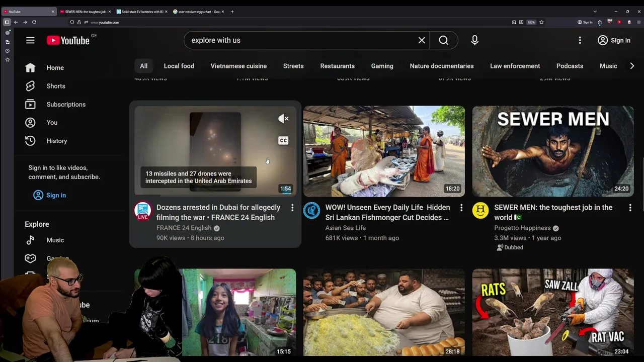
Task: Open the browser application menu
Action: pos(639,22)
